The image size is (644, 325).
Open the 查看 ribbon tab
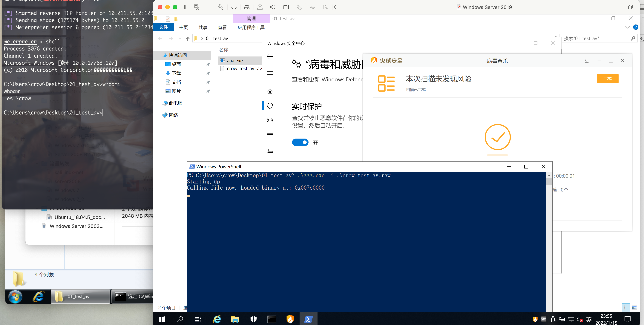pyautogui.click(x=222, y=27)
